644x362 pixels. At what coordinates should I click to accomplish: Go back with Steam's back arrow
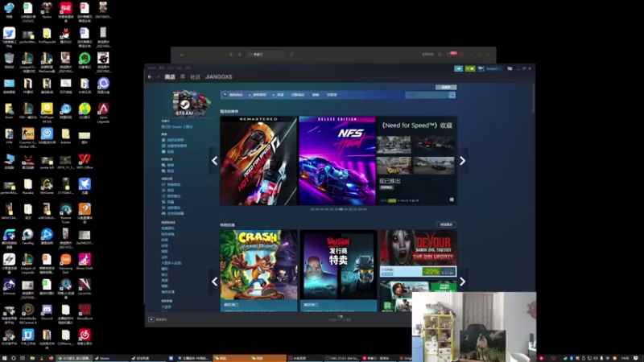pyautogui.click(x=150, y=76)
